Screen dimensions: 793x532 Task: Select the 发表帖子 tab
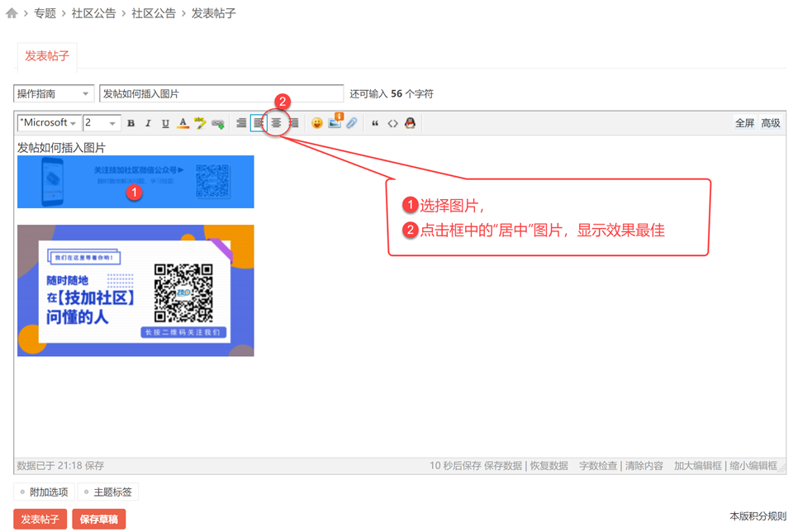click(47, 55)
